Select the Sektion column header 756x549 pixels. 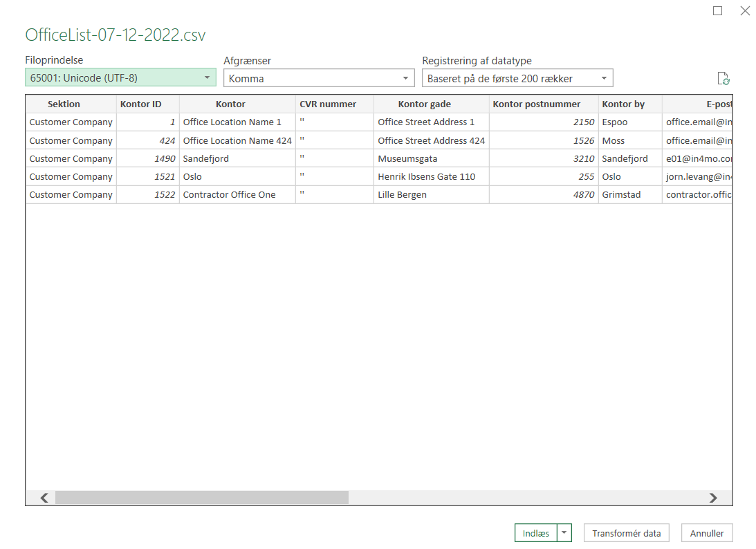[64, 104]
